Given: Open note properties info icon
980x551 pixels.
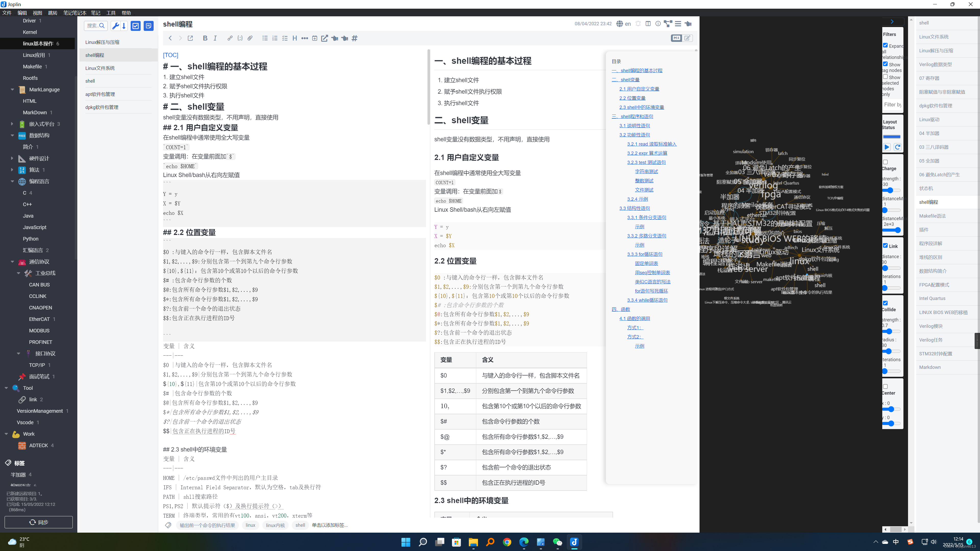Looking at the screenshot, I should click(658, 23).
